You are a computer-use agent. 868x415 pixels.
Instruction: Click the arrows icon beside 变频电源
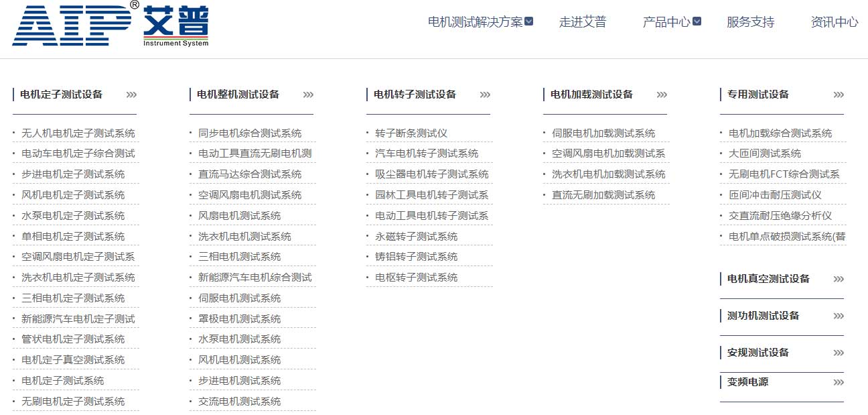pyautogui.click(x=838, y=382)
